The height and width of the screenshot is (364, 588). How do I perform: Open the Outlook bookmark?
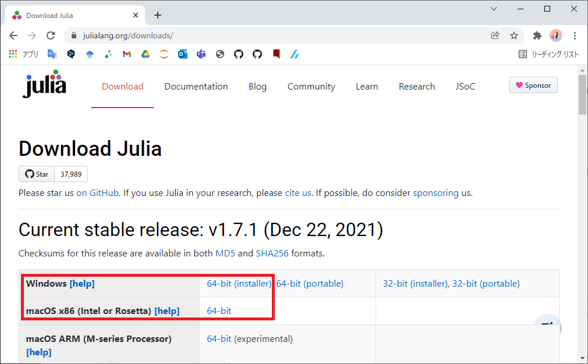coord(183,54)
